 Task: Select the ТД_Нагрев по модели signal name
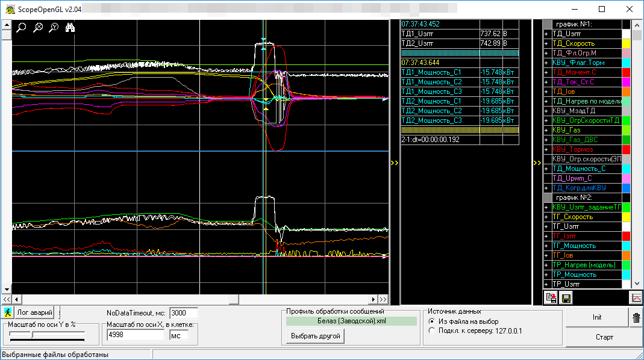[587, 101]
